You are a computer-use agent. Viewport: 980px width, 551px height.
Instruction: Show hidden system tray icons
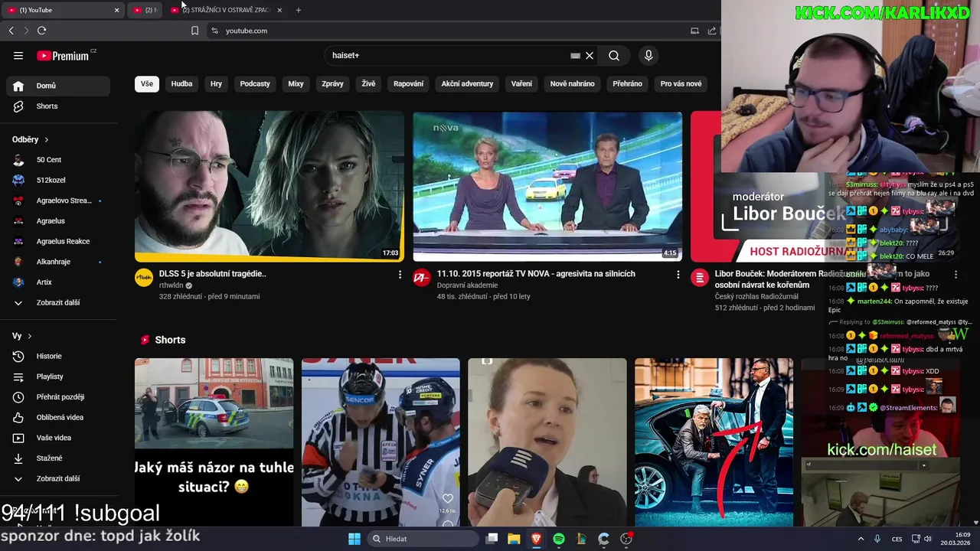[x=861, y=539]
